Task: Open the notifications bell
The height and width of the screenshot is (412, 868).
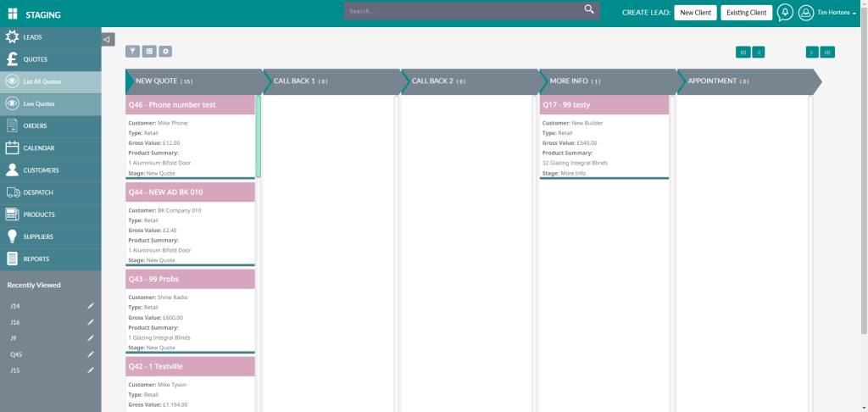Action: [785, 13]
